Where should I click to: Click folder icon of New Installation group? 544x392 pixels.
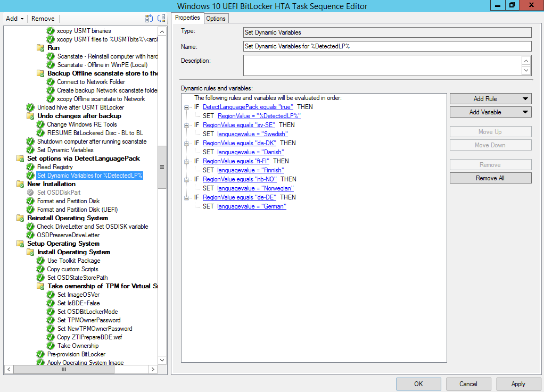[20, 184]
